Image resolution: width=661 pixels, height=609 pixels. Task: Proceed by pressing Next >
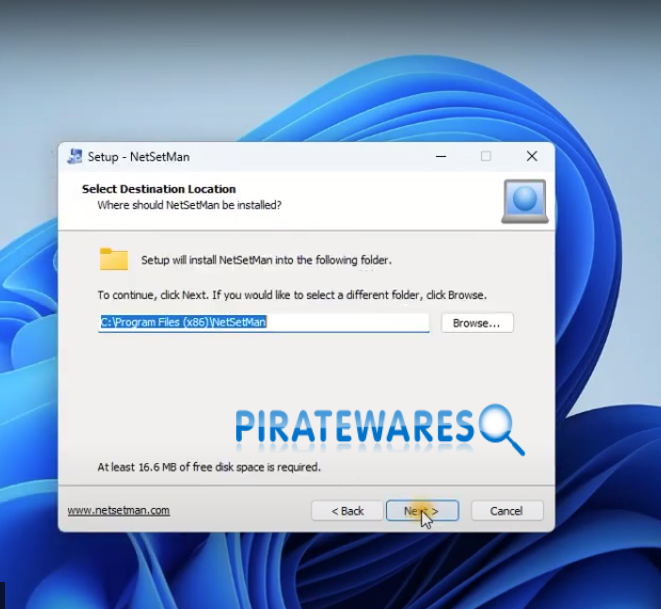422,511
